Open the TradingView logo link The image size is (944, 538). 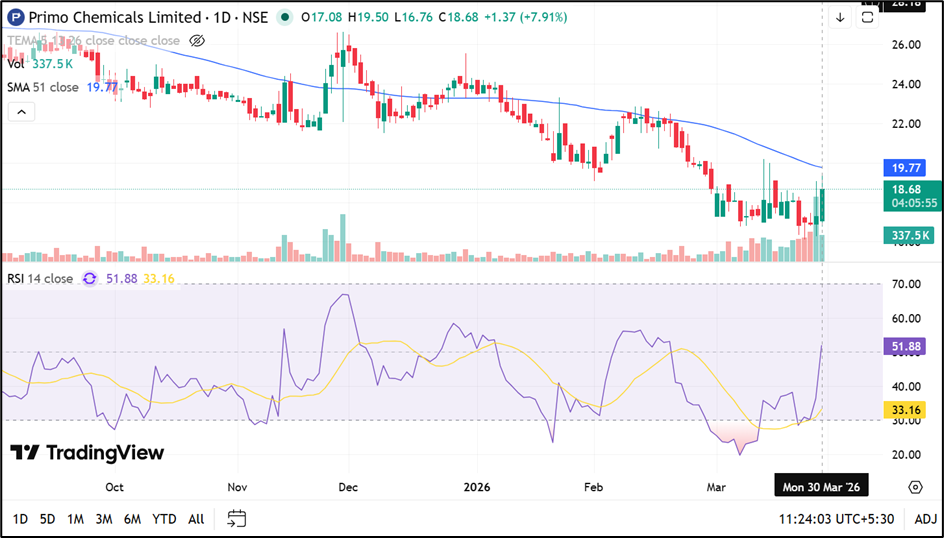87,452
